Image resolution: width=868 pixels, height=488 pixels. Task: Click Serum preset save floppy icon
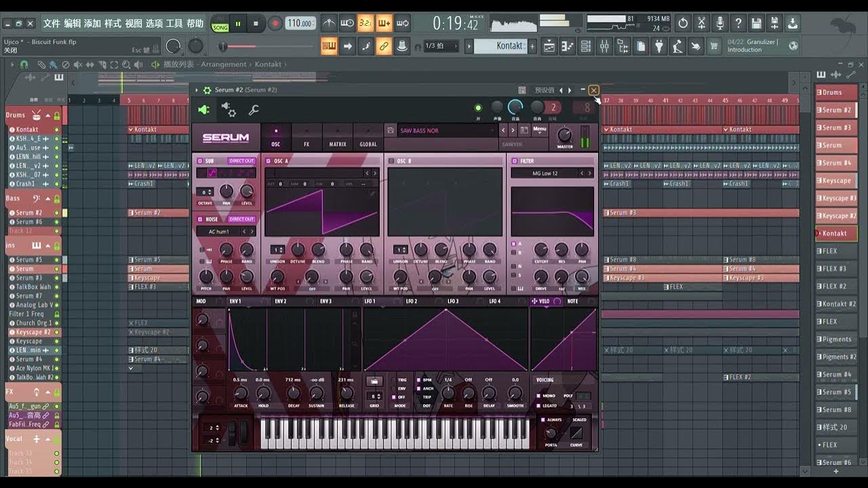click(x=391, y=130)
